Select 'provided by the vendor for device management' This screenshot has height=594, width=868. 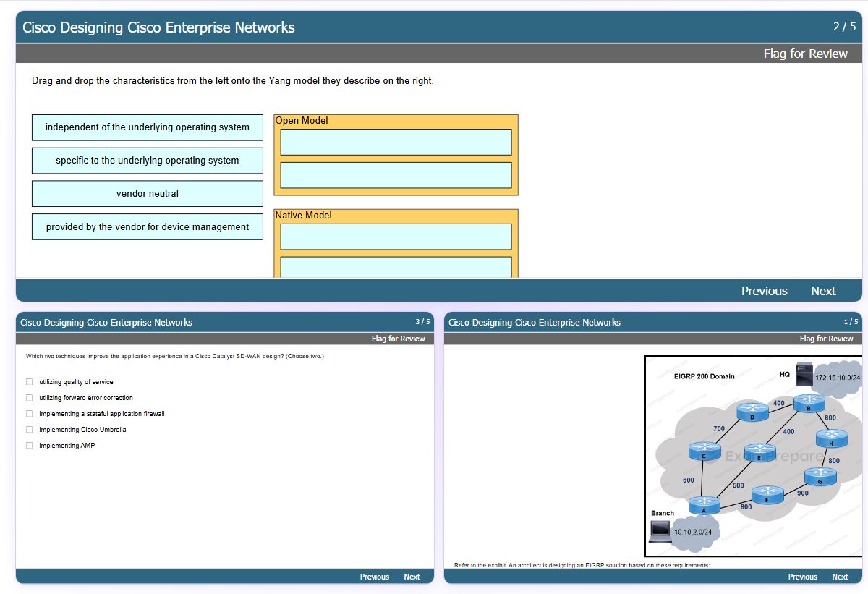tap(148, 227)
